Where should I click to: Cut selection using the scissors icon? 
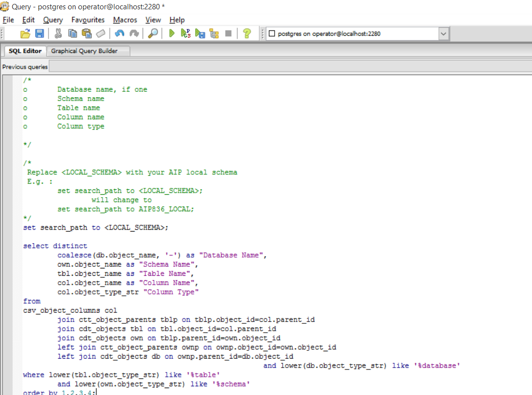pyautogui.click(x=58, y=33)
